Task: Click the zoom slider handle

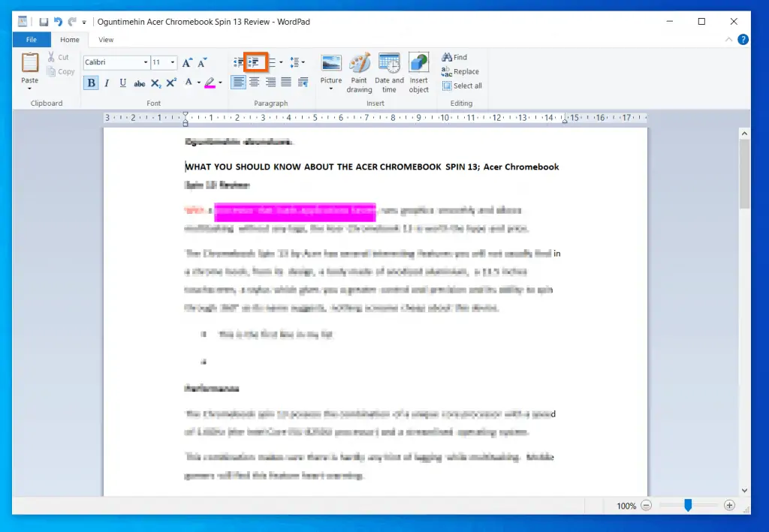Action: [687, 506]
